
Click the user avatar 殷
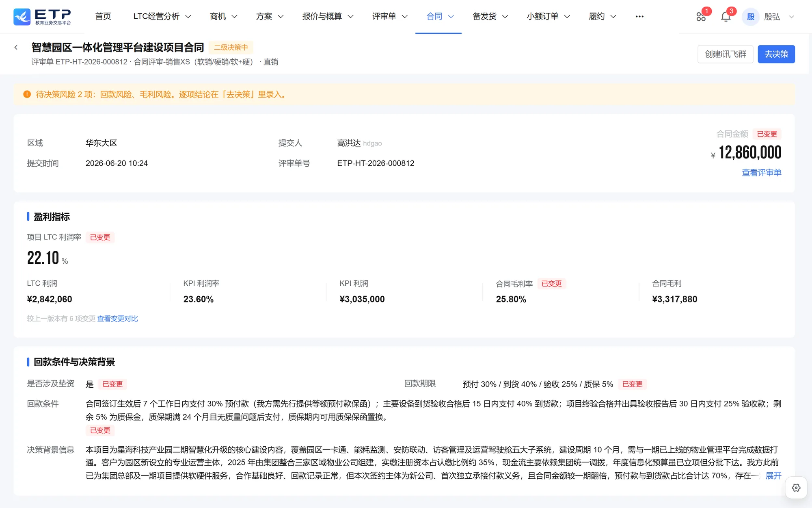click(x=750, y=17)
